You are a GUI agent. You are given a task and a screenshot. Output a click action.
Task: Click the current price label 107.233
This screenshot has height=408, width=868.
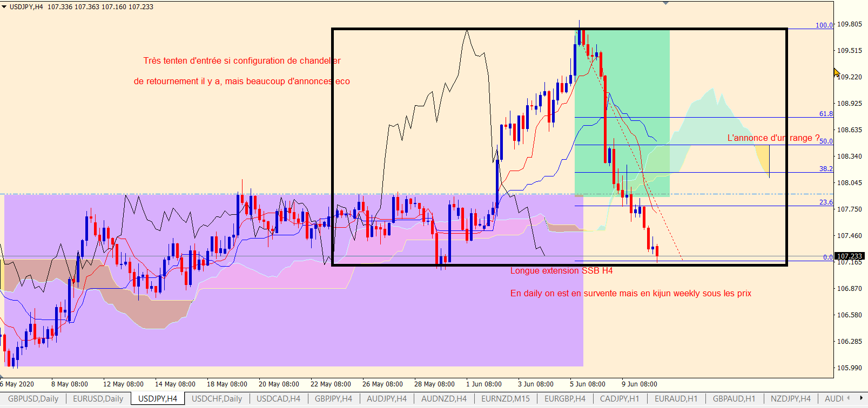pos(850,256)
